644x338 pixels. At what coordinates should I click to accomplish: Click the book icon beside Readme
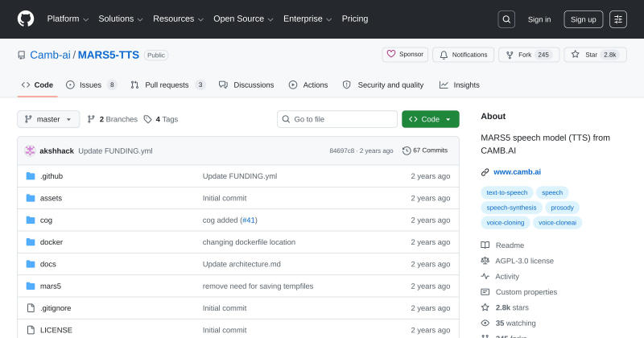(x=485, y=245)
